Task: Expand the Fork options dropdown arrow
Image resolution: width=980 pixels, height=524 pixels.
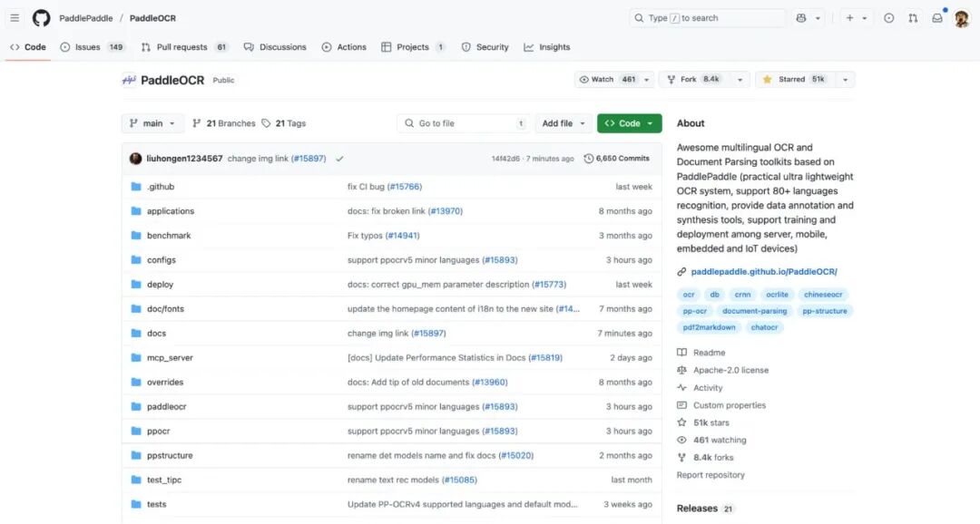Action: pos(740,80)
